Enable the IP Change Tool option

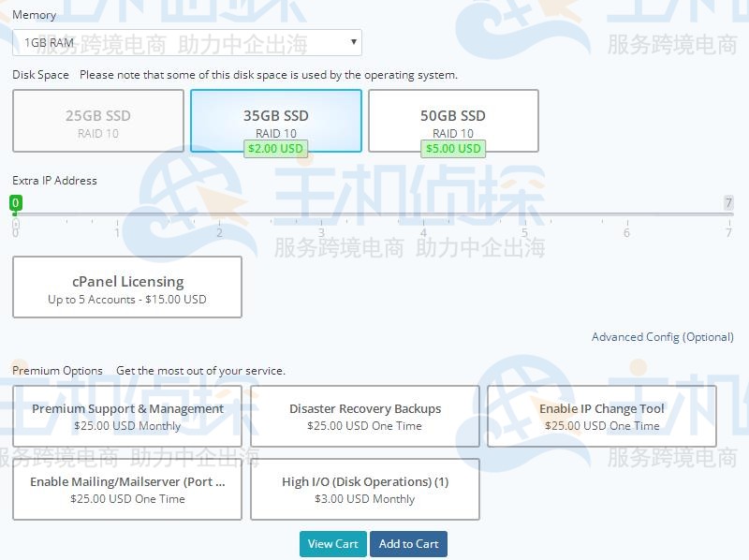pos(602,416)
